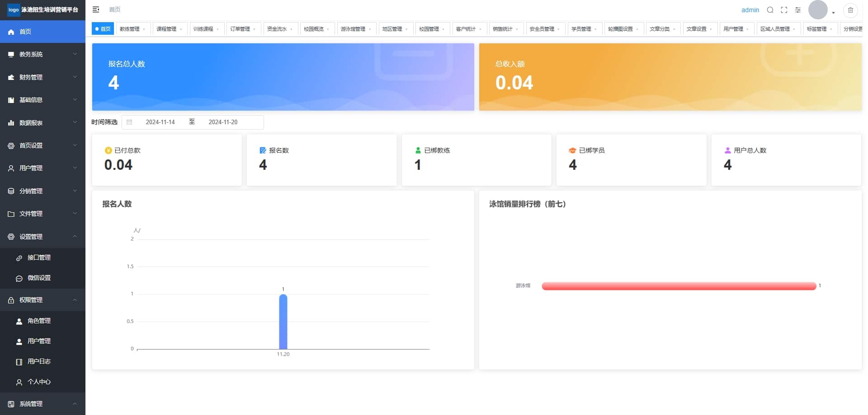This screenshot has width=868, height=415.
Task: Toggle fullscreen mode icon
Action: (x=784, y=10)
